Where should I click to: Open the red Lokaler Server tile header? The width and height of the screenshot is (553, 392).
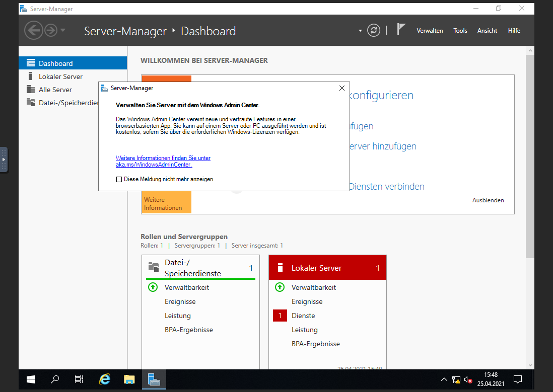pos(328,268)
